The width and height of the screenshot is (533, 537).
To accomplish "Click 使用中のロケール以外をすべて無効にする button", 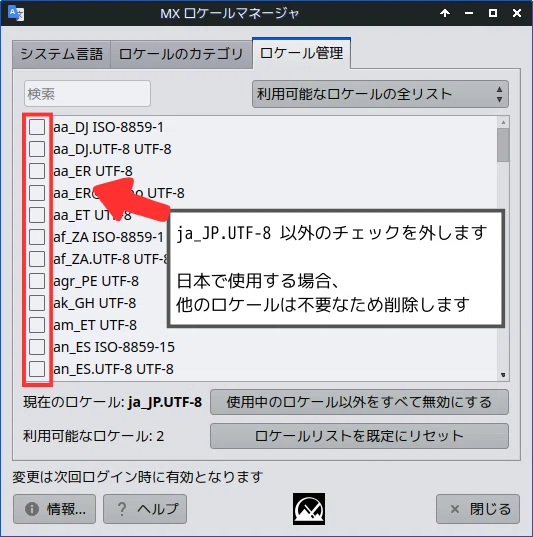I will coord(359,402).
